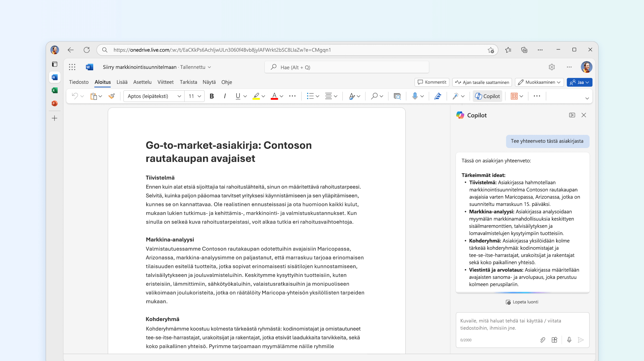Pop out the Copilot pane icon
This screenshot has height=361, width=644.
pos(572,115)
